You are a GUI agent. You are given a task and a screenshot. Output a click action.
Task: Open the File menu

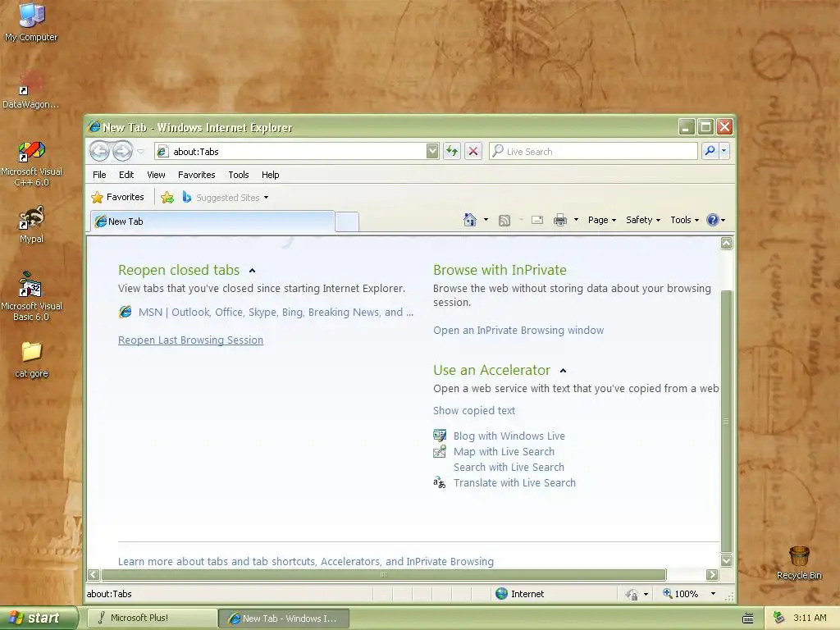[x=99, y=175]
